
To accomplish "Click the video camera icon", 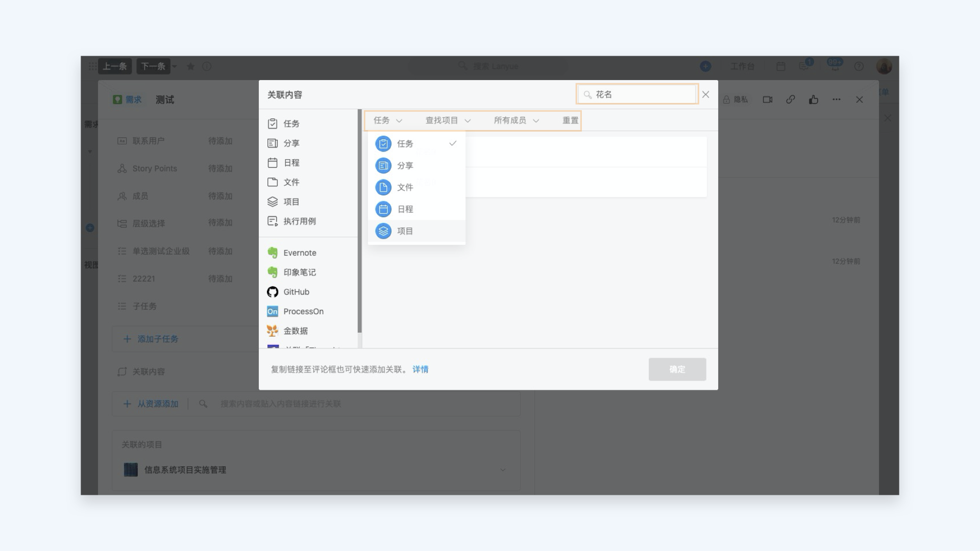I will point(767,99).
